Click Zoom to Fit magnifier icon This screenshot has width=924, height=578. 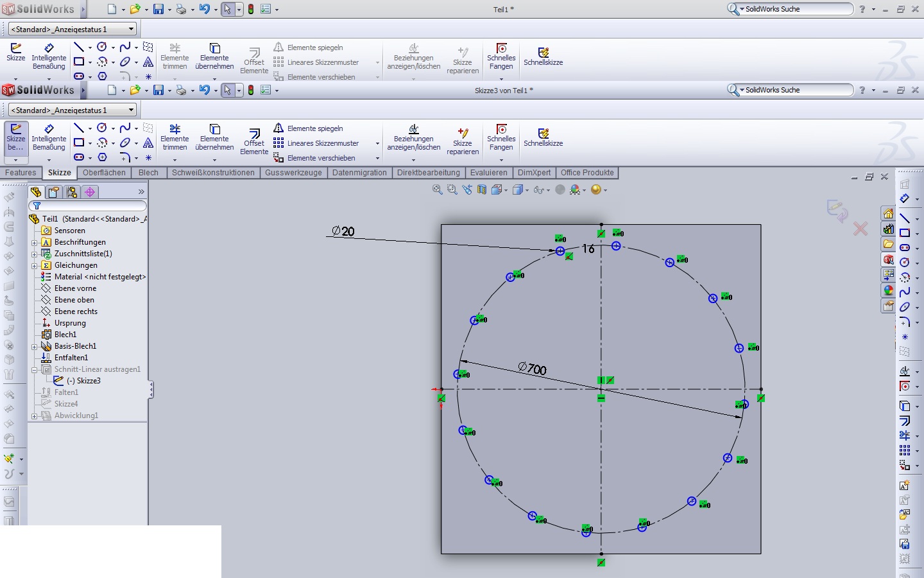(437, 189)
